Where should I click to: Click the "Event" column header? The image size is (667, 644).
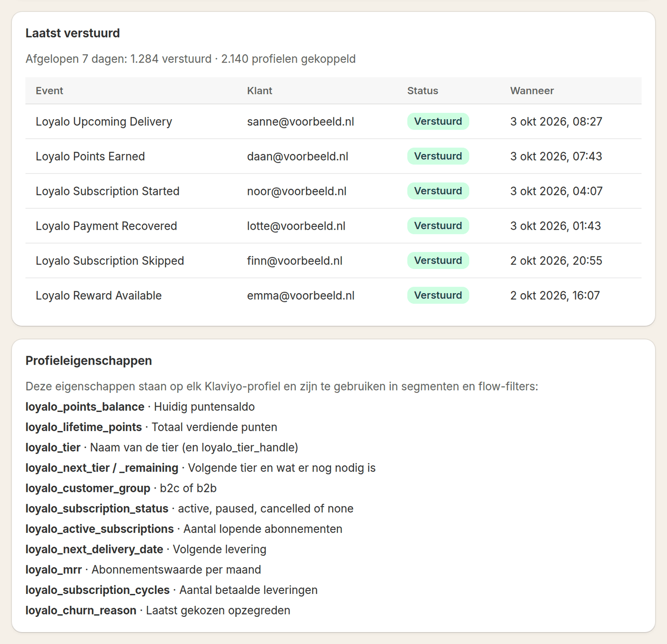50,91
